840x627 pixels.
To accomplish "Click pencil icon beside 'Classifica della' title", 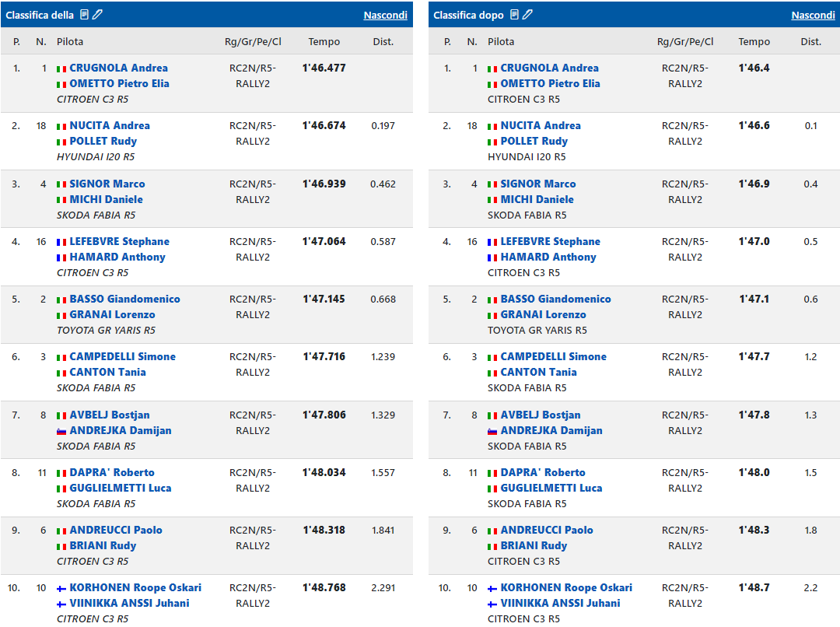I will pyautogui.click(x=97, y=15).
